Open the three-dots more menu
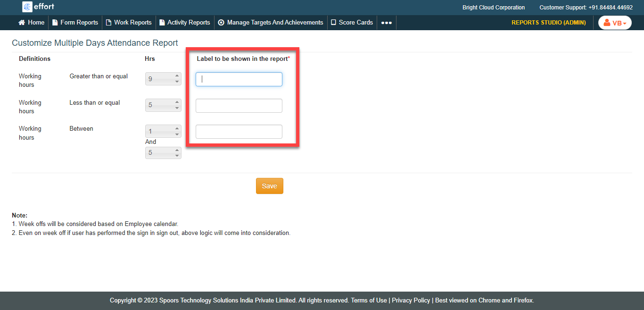 point(386,23)
